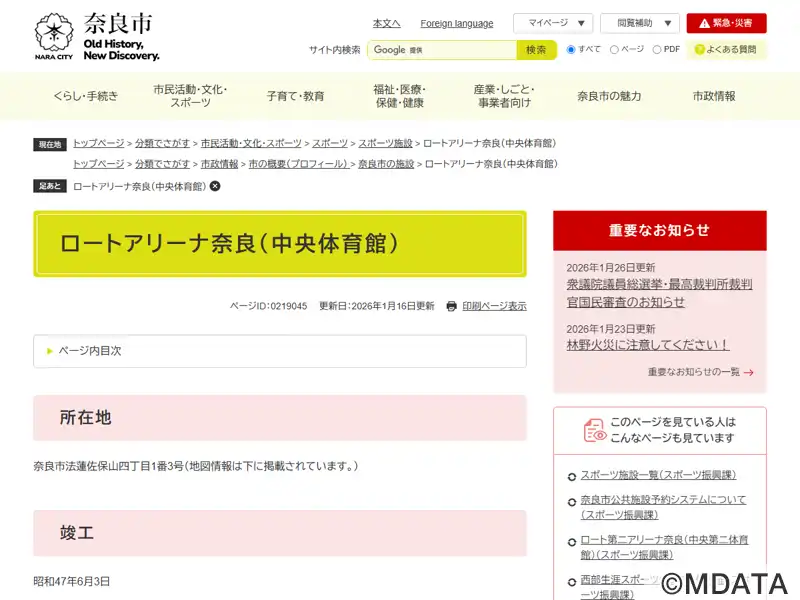Image resolution: width=800 pixels, height=600 pixels.
Task: Open the 子育て・教育 menu
Action: [x=295, y=96]
